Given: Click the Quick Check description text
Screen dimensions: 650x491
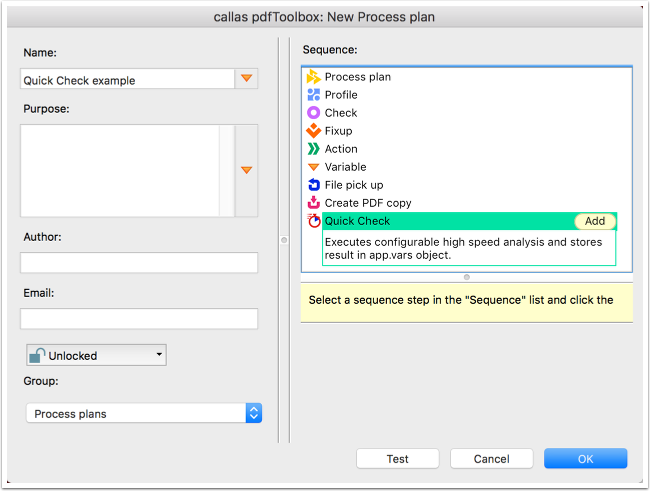Looking at the screenshot, I should coord(463,248).
